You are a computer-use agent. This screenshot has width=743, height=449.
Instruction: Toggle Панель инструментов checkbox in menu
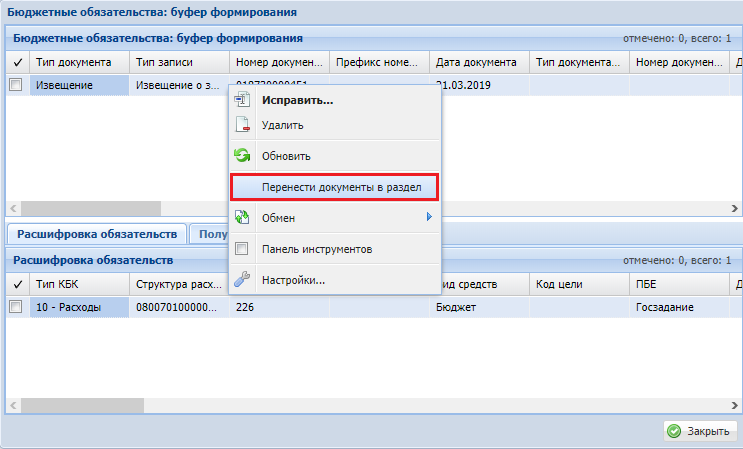[x=241, y=249]
